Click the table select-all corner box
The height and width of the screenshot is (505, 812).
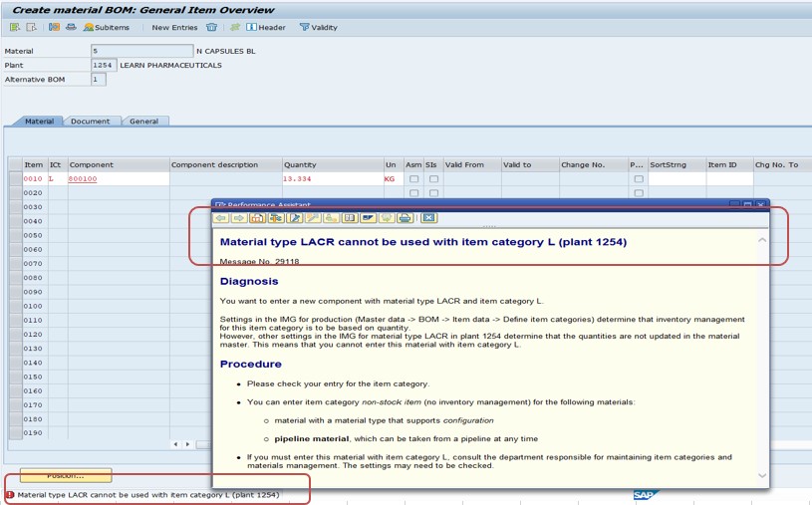click(x=16, y=164)
